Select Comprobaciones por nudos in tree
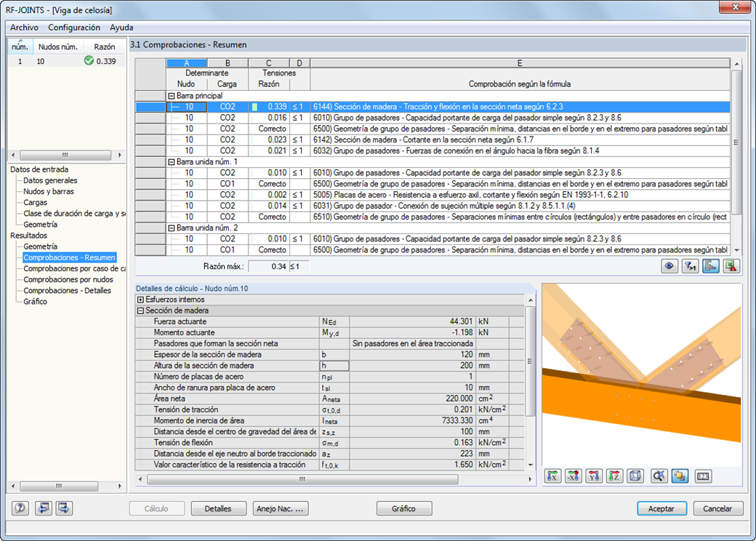The image size is (756, 541). click(x=68, y=279)
